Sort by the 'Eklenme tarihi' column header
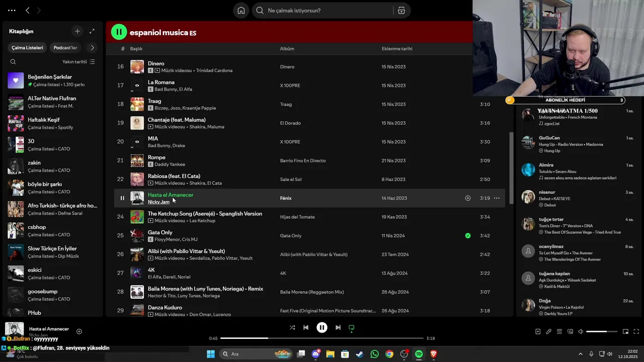644x362 pixels. click(397, 49)
